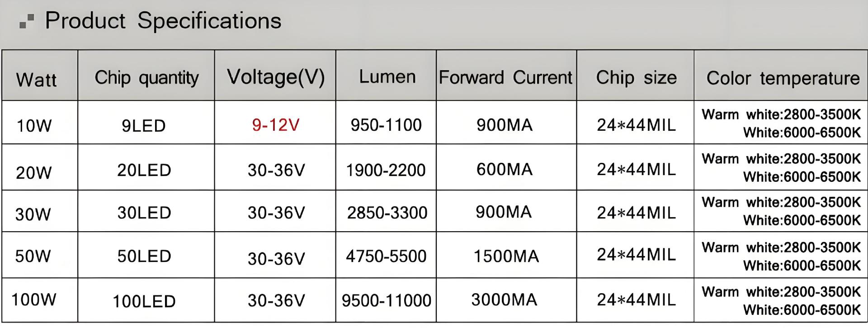Select the 2850-3300 lumen cell
Image resolution: width=868 pixels, height=328 pixels.
[x=387, y=213]
